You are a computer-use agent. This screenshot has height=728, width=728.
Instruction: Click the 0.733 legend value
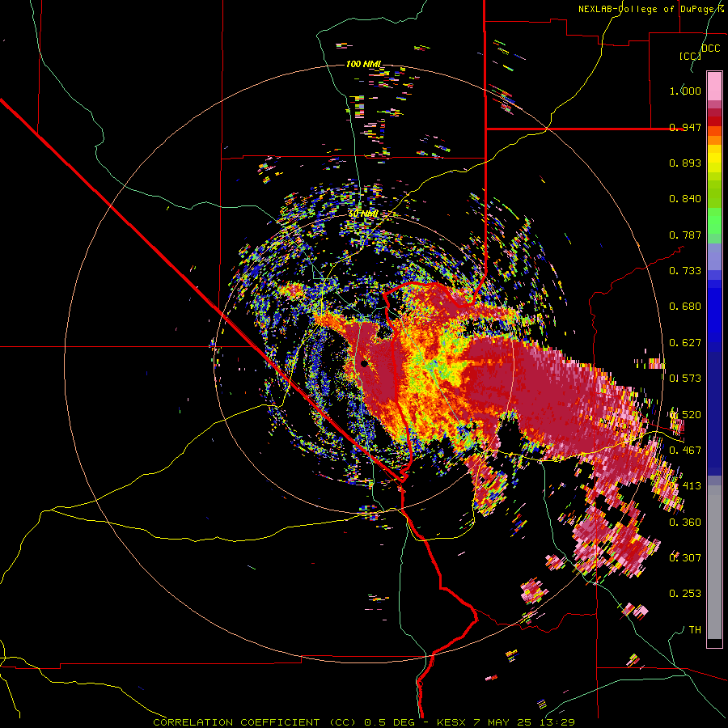[685, 271]
